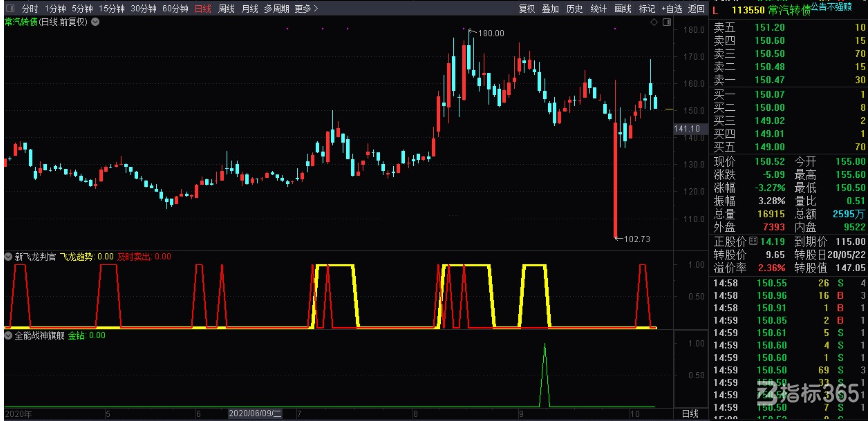
Task: Select the 买四 149.01 bid row
Action: pyautogui.click(x=789, y=134)
